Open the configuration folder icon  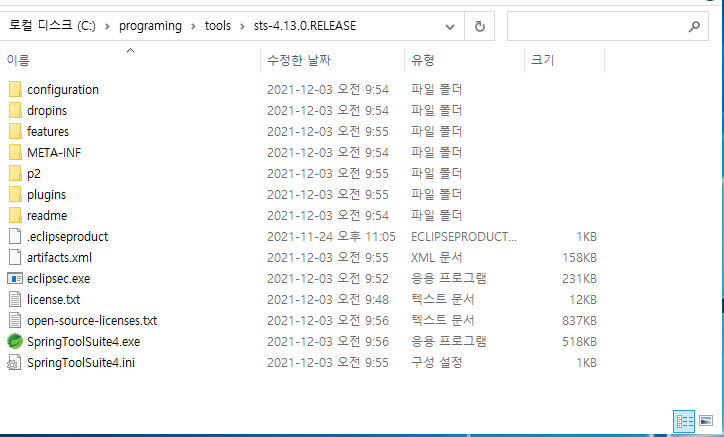coord(15,89)
